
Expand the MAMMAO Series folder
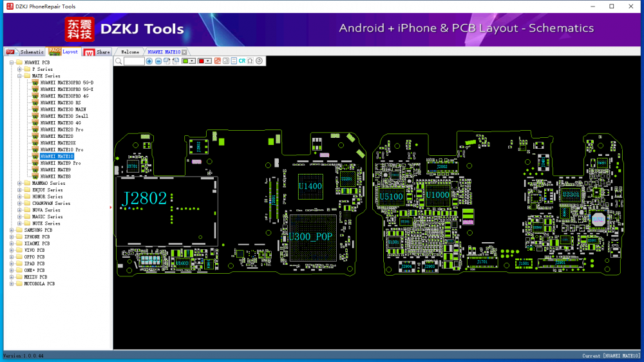click(19, 184)
